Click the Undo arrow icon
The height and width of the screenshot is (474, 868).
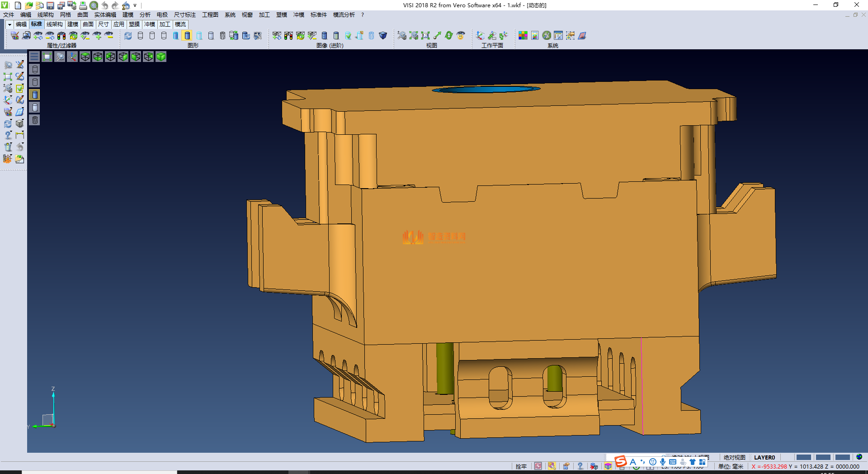coord(104,5)
